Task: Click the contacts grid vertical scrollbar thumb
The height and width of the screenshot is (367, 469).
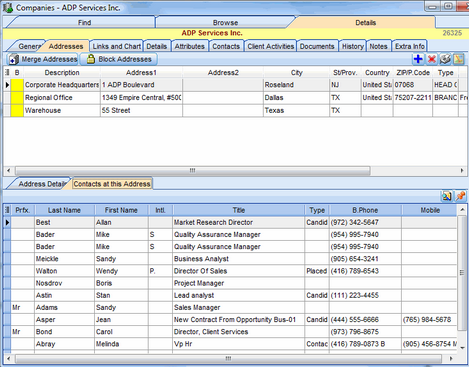Action: pos(462,273)
